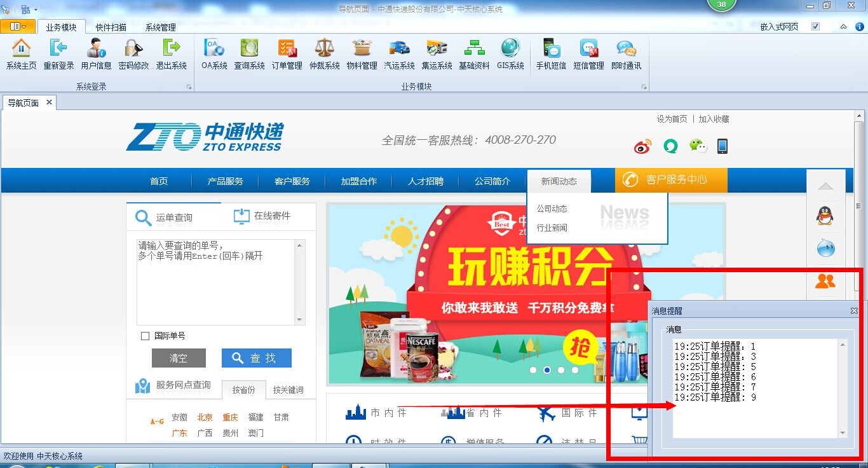Launch the GIS系统 globe icon
Image resolution: width=868 pixels, height=468 pixels.
coord(510,54)
